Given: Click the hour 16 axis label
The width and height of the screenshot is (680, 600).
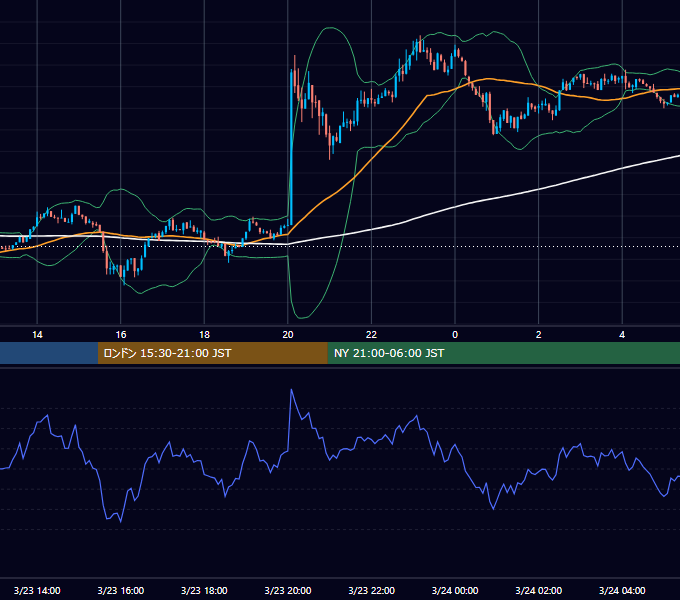Looking at the screenshot, I should 121,335.
